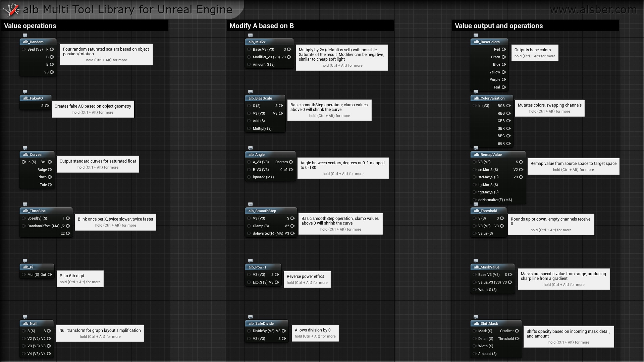Image resolution: width=644 pixels, height=362 pixels.
Task: Select the alb_TimeSine node header
Action: tap(46, 211)
